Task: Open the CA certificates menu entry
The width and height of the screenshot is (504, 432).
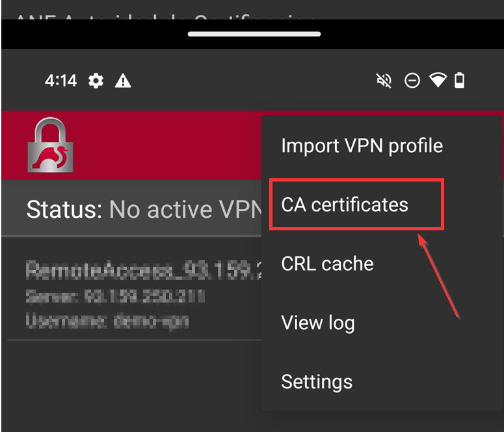Action: [x=345, y=205]
